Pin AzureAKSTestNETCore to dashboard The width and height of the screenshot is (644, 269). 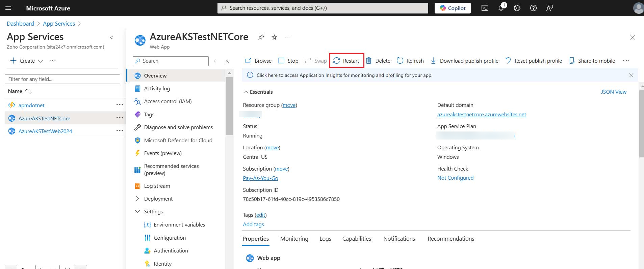[x=261, y=37]
